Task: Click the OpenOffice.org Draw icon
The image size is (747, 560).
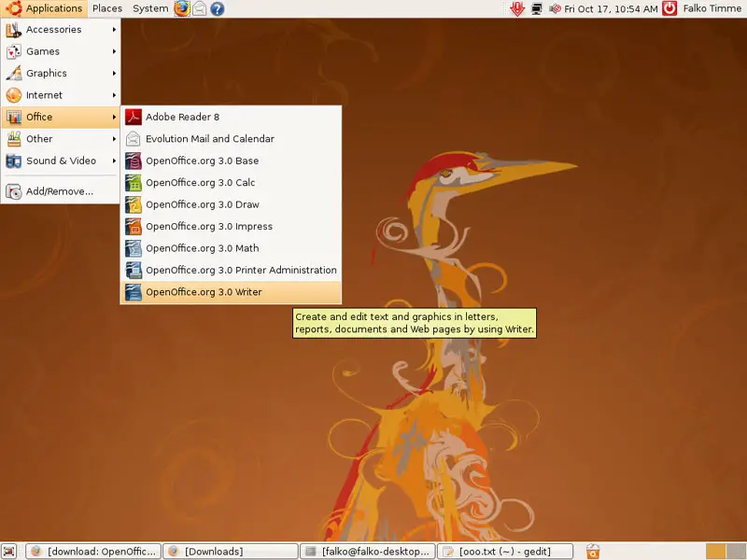Action: point(134,204)
